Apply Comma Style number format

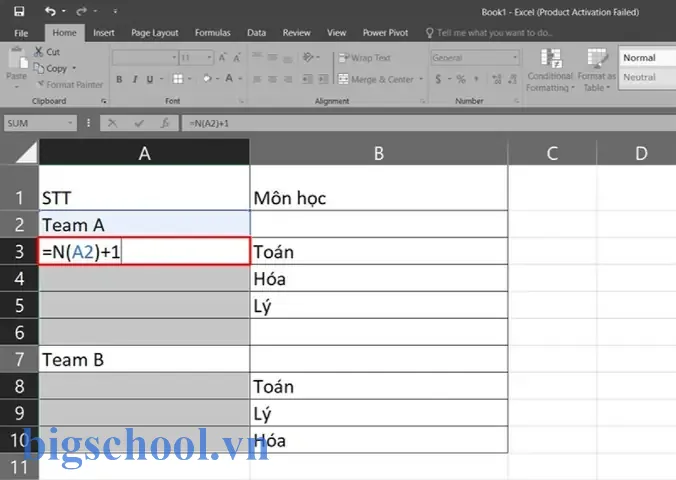(476, 79)
